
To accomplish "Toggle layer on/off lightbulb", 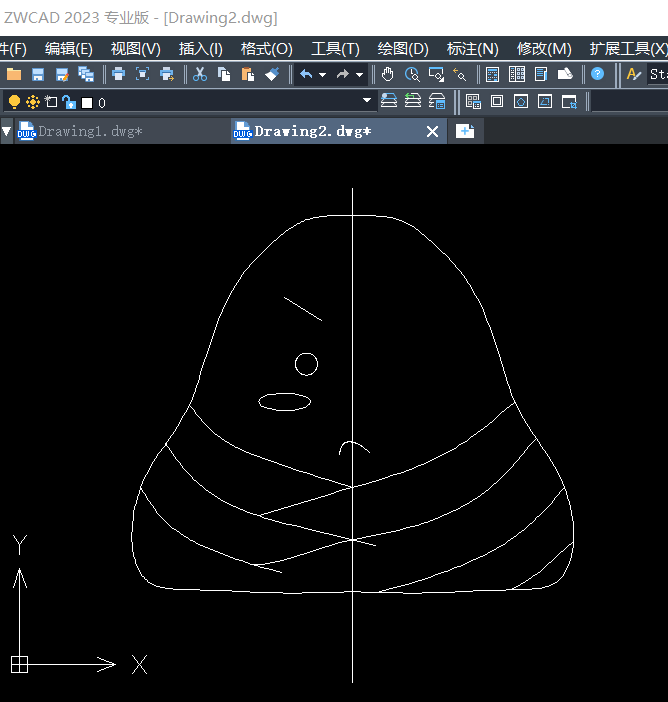I will (x=14, y=103).
